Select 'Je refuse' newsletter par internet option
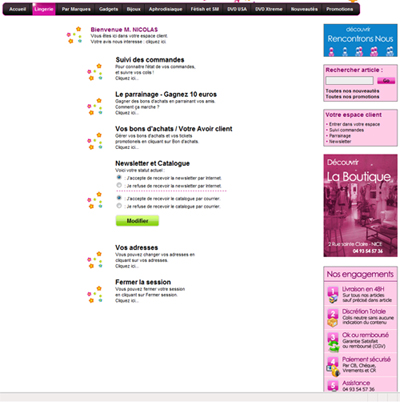400x402 pixels. (x=119, y=185)
